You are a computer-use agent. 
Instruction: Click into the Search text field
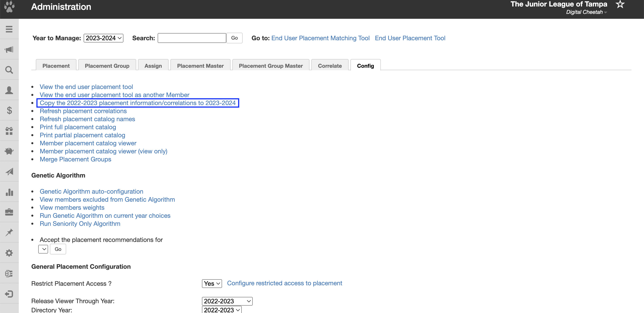[x=192, y=38]
